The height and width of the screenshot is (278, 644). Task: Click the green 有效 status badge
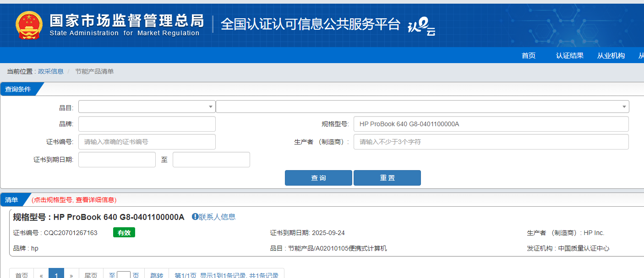[124, 233]
